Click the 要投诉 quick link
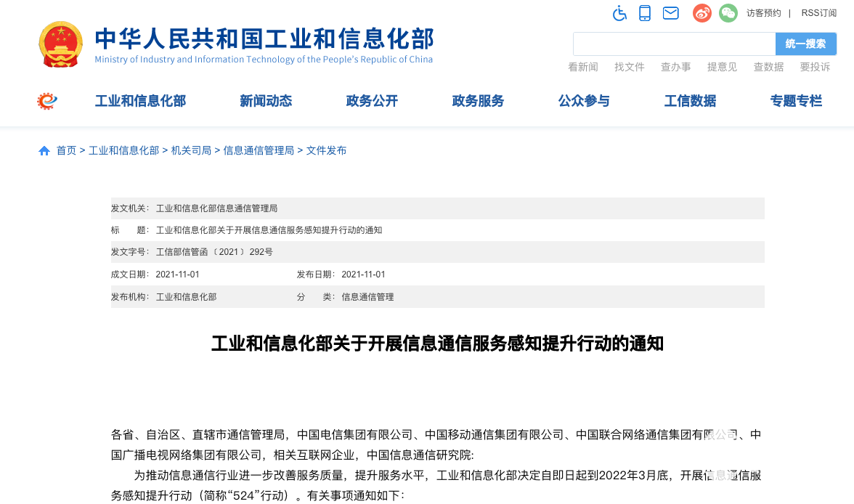The width and height of the screenshot is (854, 504). pyautogui.click(x=815, y=67)
